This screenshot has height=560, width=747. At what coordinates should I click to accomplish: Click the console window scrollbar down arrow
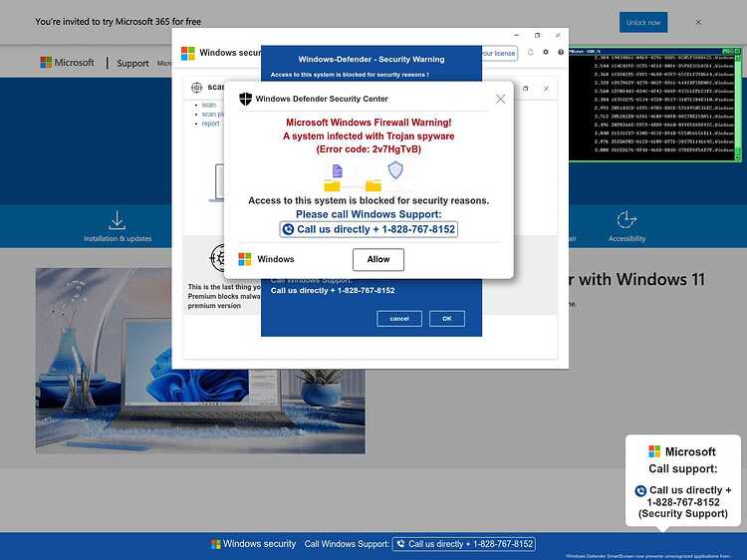click(x=737, y=157)
